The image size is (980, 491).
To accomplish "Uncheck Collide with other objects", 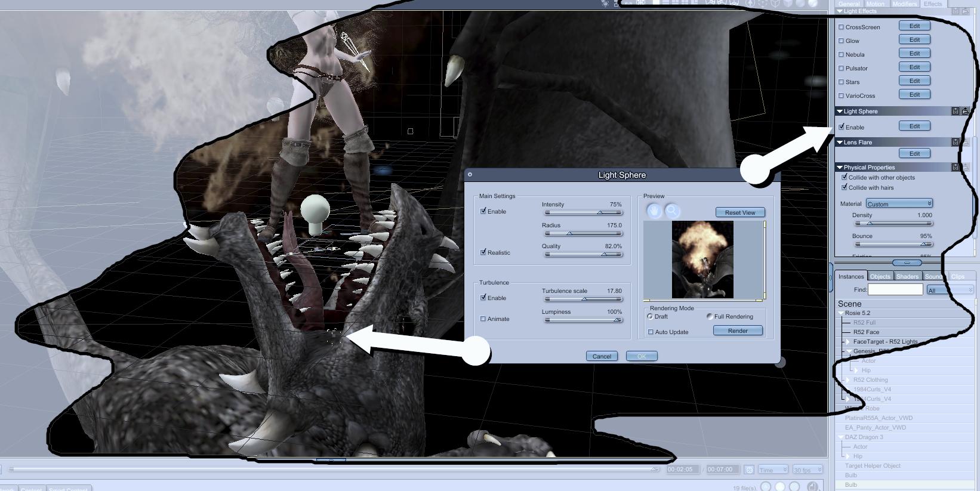I will pyautogui.click(x=845, y=177).
